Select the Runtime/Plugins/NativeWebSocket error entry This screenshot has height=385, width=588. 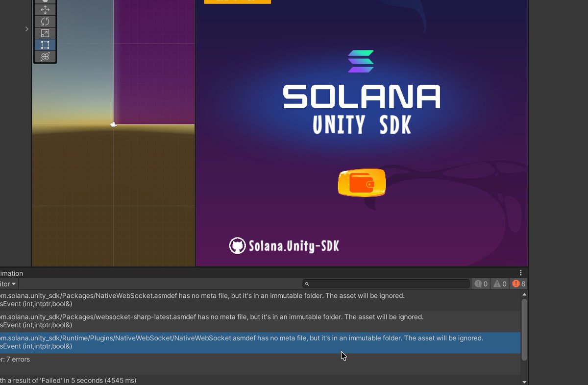[x=260, y=342]
